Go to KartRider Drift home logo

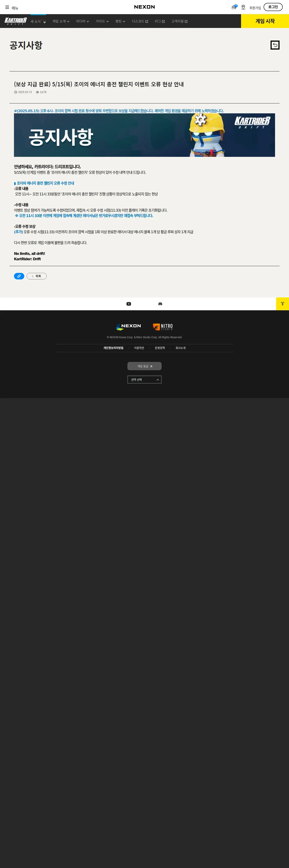16,21
